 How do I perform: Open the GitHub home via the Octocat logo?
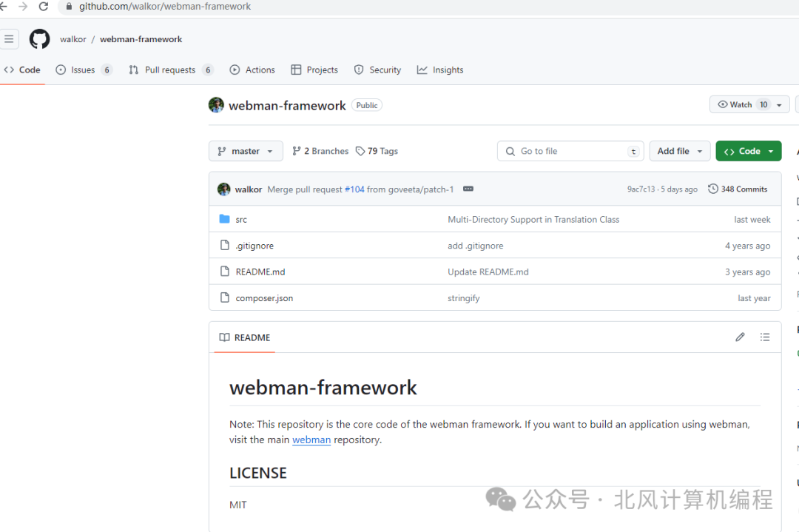tap(38, 38)
